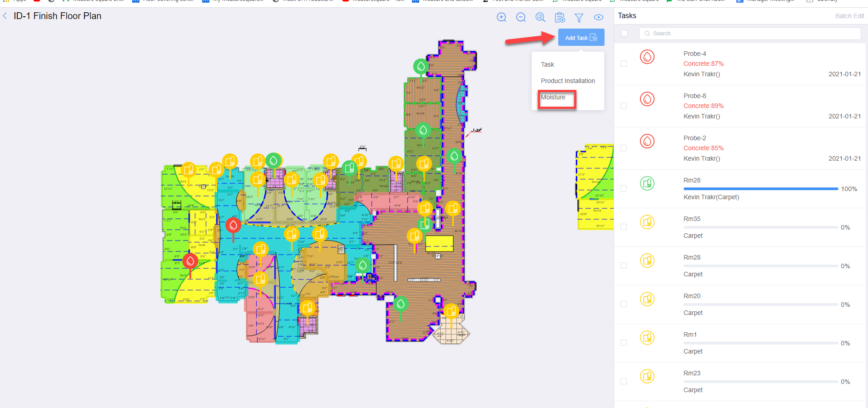Viewport: 868px width, 408px height.
Task: Click the zoom out magnifier icon
Action: coord(521,17)
